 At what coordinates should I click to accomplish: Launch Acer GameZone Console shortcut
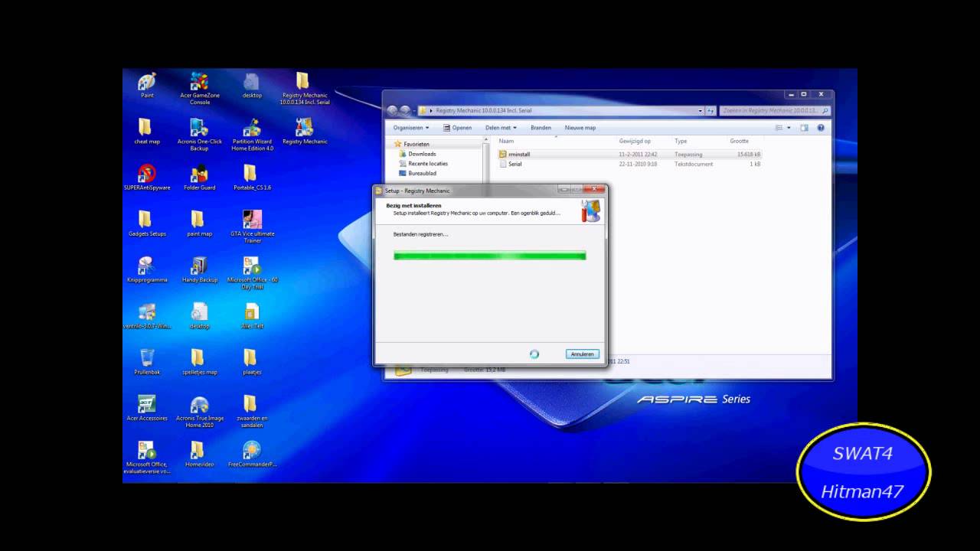tap(200, 88)
